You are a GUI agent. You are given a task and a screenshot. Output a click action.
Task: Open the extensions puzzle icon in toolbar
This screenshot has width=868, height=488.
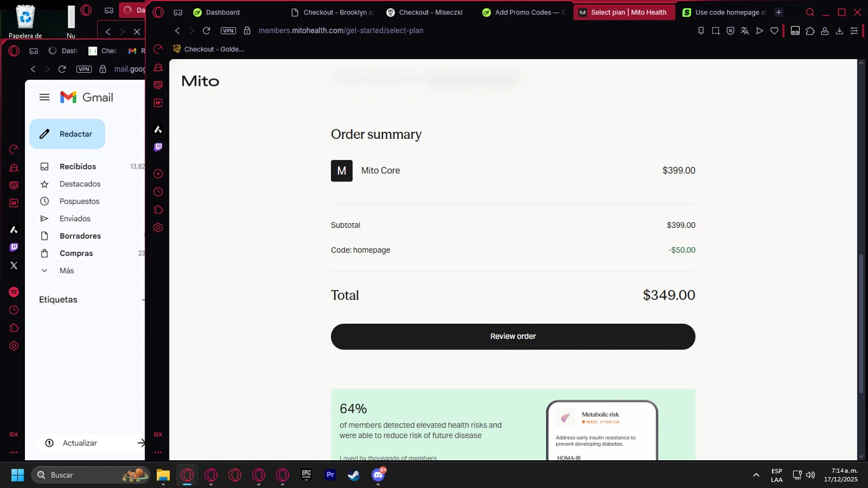(x=810, y=31)
